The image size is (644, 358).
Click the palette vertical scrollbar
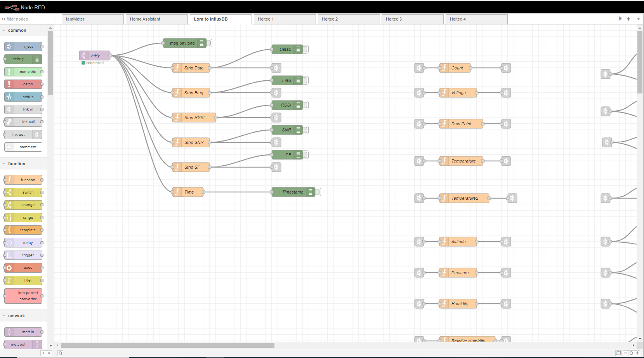(50, 63)
